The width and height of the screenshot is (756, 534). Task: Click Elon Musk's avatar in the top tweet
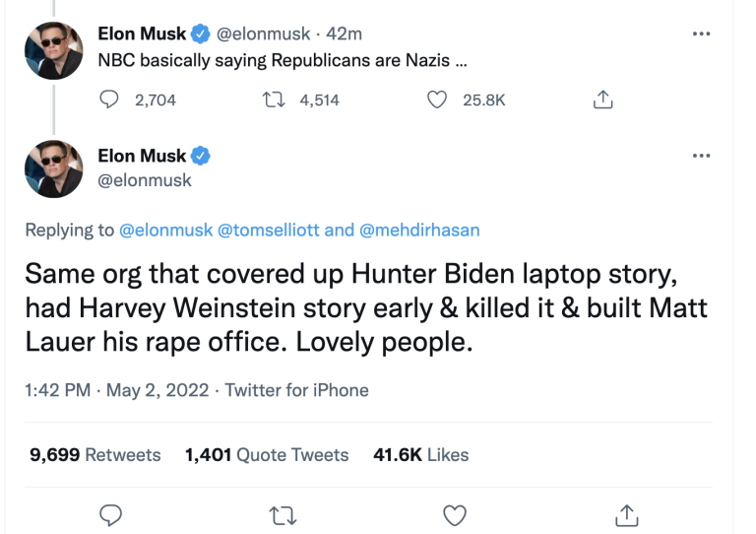53,48
